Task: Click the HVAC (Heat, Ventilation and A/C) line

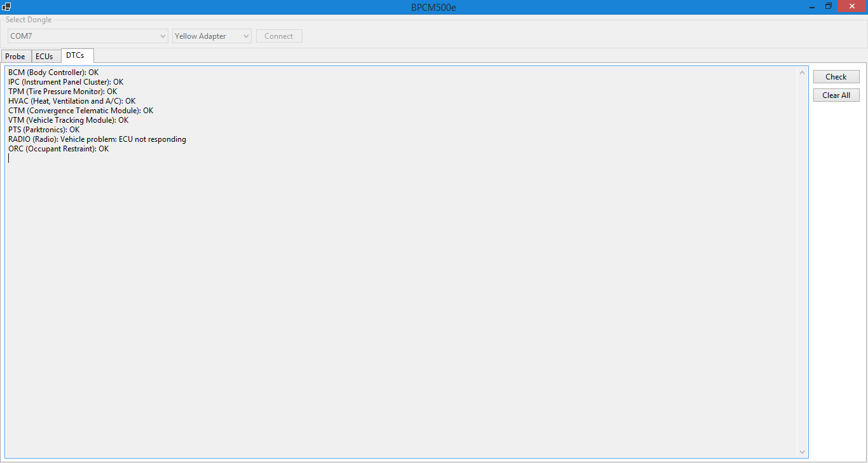Action: [72, 101]
